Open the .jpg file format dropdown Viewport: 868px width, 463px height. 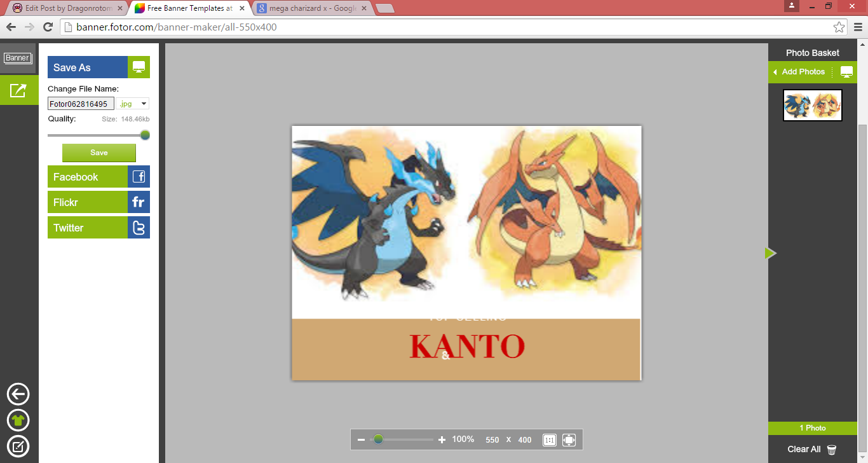133,104
